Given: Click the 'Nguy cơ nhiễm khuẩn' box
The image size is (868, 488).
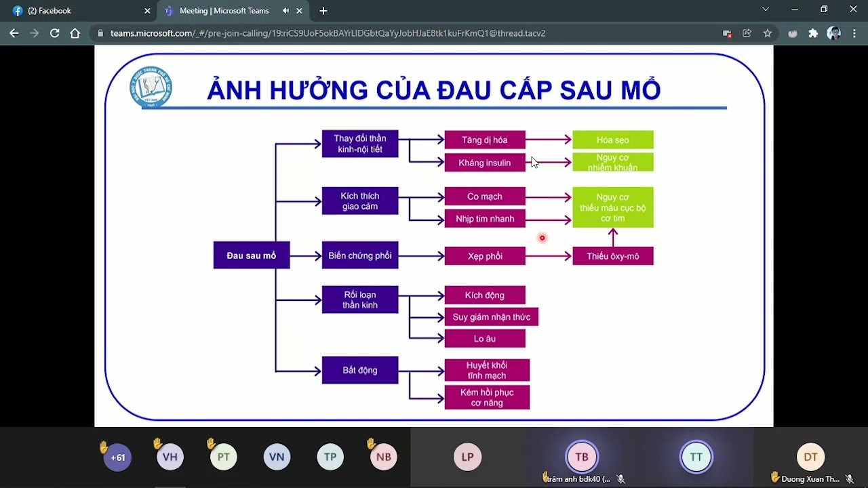Looking at the screenshot, I should coord(613,163).
